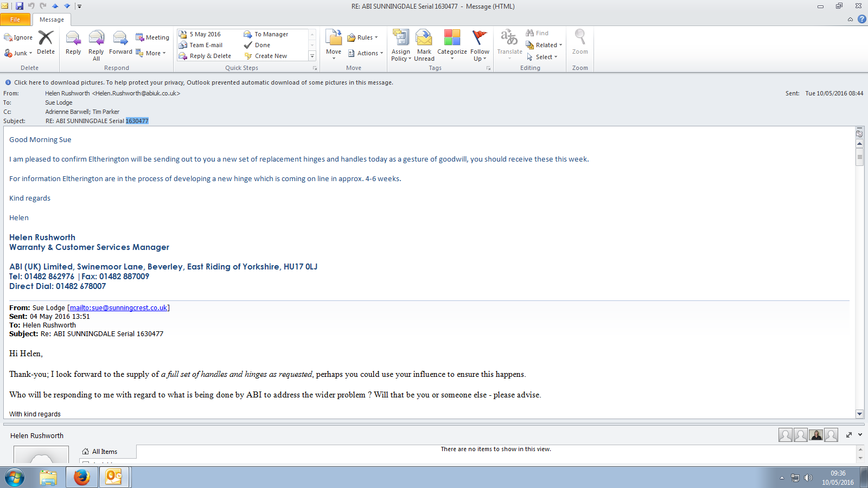Viewport: 868px width, 488px height.
Task: Click the Assign Policy button
Action: pos(401,46)
